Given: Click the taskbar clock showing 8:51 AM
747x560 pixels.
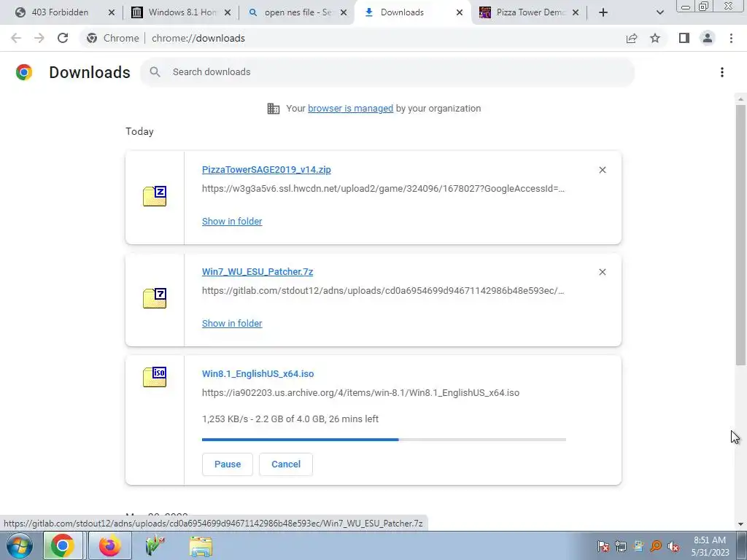Looking at the screenshot, I should (x=710, y=546).
